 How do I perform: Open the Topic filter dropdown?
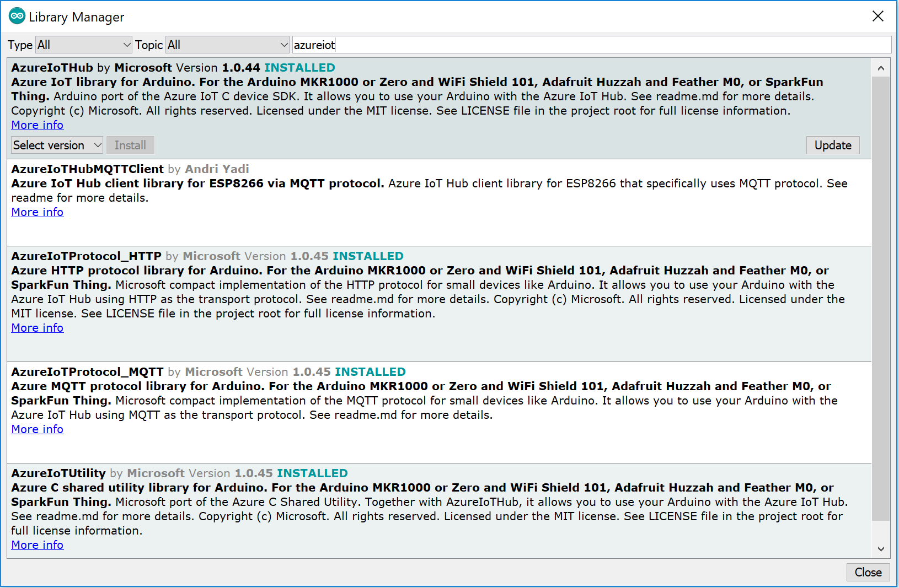tap(228, 45)
